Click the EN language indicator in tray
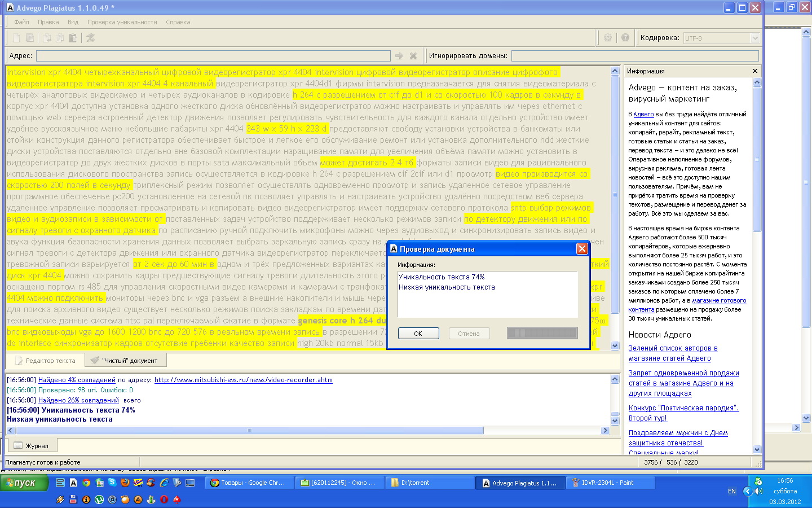The width and height of the screenshot is (812, 508). [x=732, y=491]
